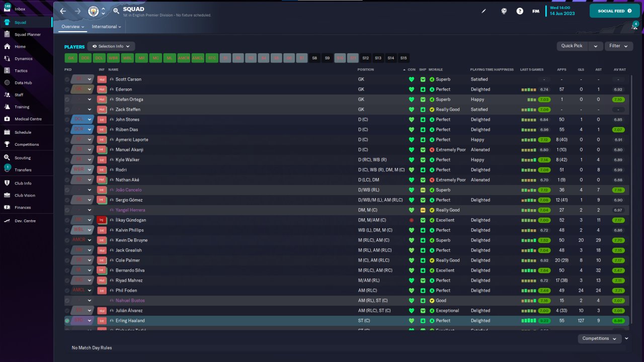Open Medical Centre icon
Image resolution: width=644 pixels, height=362 pixels.
click(x=7, y=119)
